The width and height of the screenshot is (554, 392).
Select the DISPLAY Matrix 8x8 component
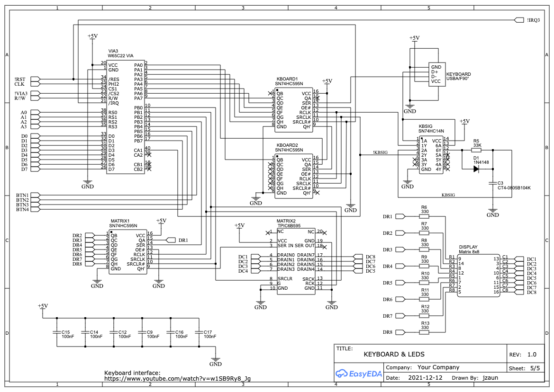(x=478, y=276)
